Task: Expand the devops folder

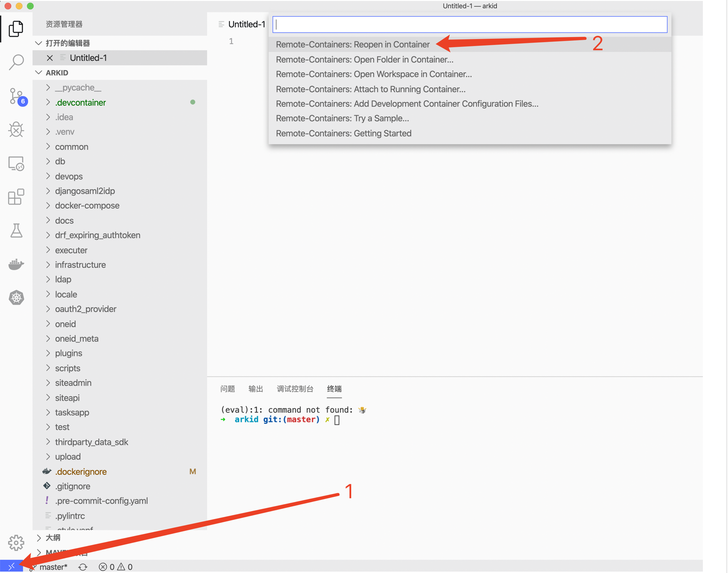Action: pyautogui.click(x=120, y=176)
